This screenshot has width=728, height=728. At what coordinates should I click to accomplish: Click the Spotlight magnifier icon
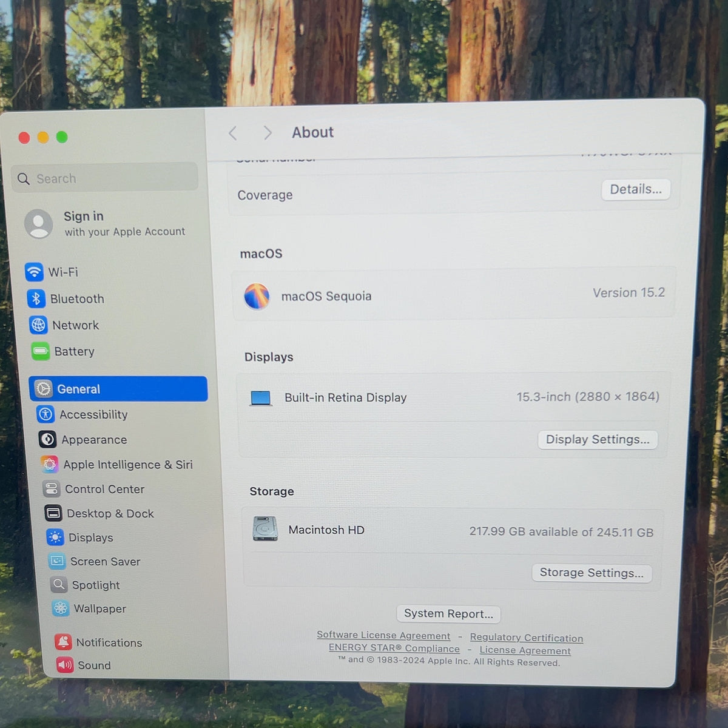(59, 585)
